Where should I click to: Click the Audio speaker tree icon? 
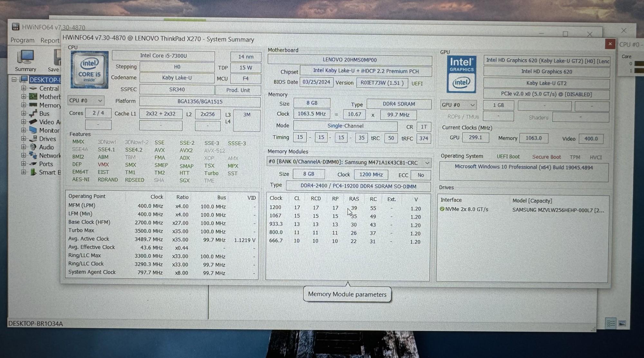[33, 147]
